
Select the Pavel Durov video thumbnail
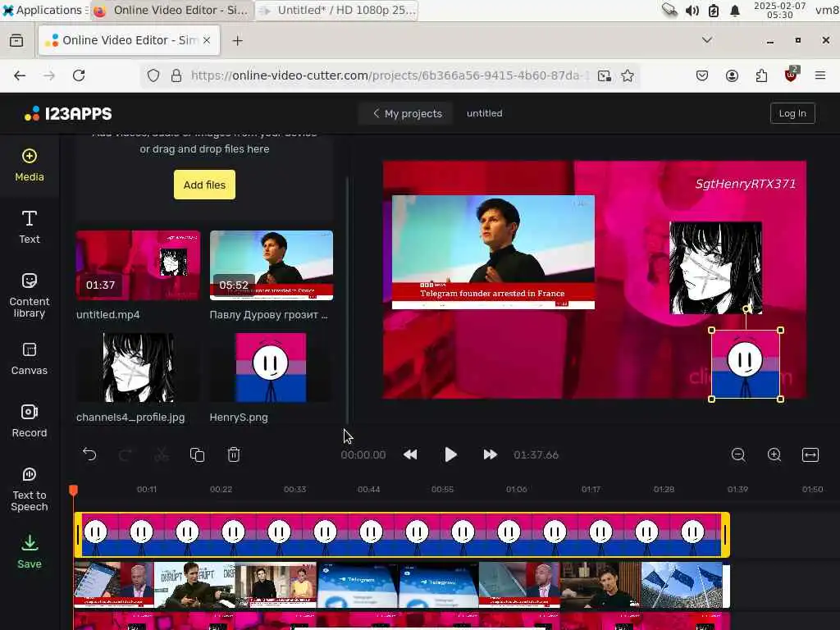click(271, 266)
